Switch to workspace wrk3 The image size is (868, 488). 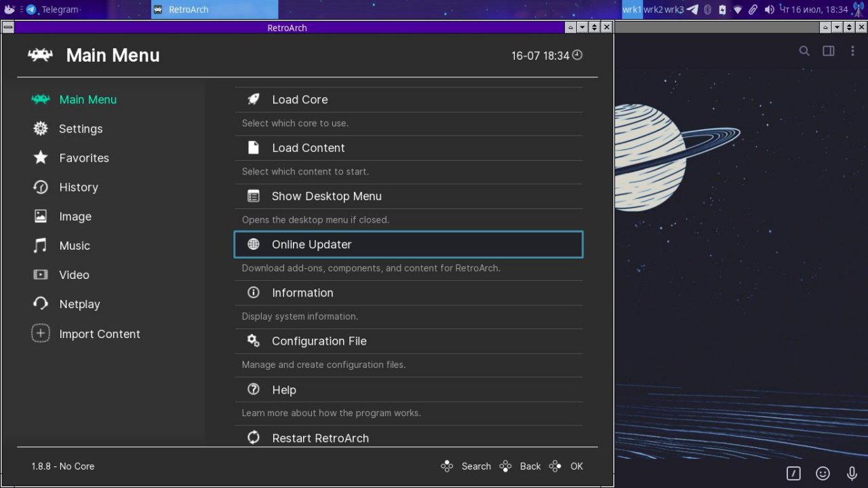click(674, 10)
